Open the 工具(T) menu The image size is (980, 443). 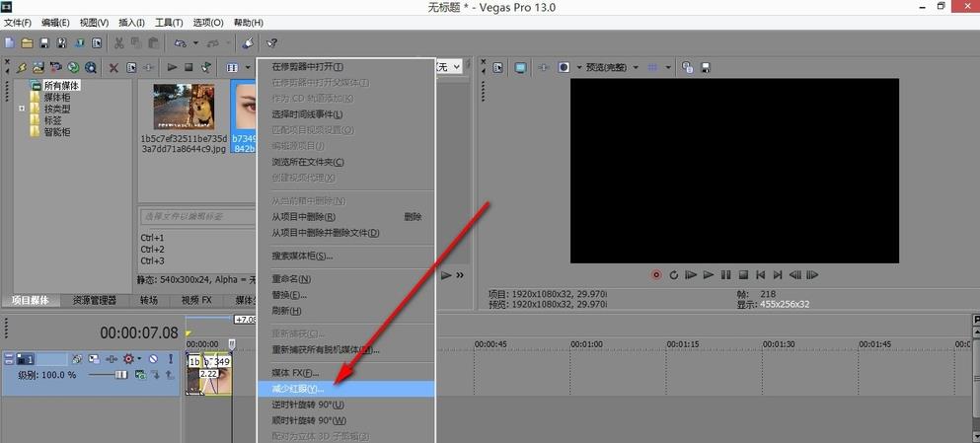point(169,23)
